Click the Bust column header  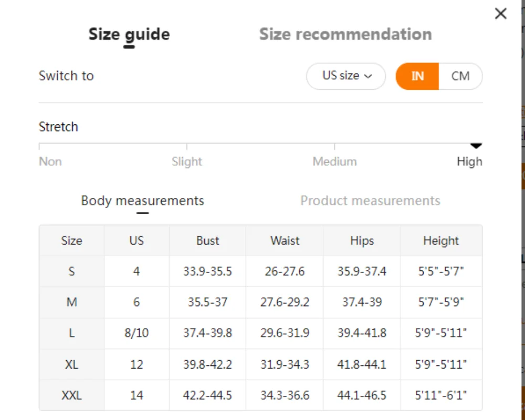point(207,241)
